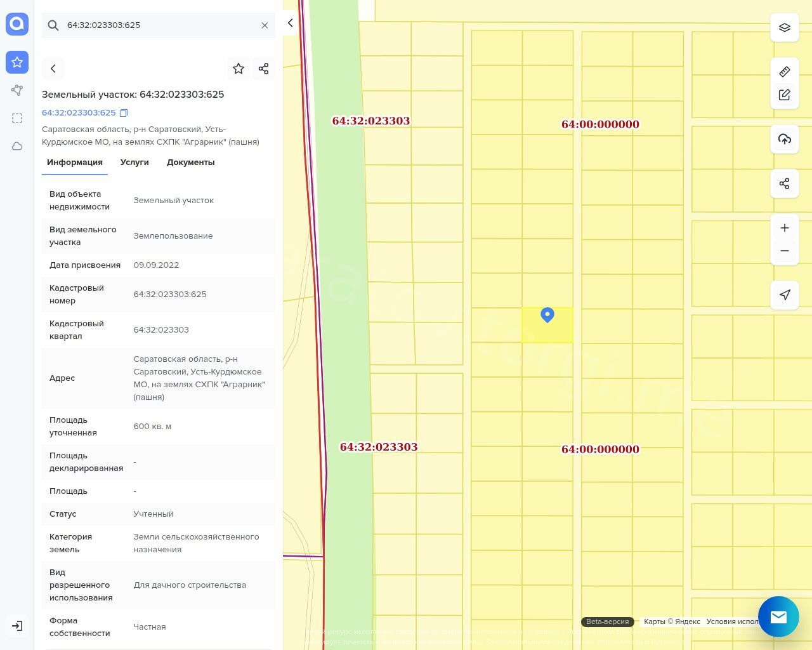Image resolution: width=812 pixels, height=650 pixels.
Task: Zoom out on the map
Action: point(785,251)
